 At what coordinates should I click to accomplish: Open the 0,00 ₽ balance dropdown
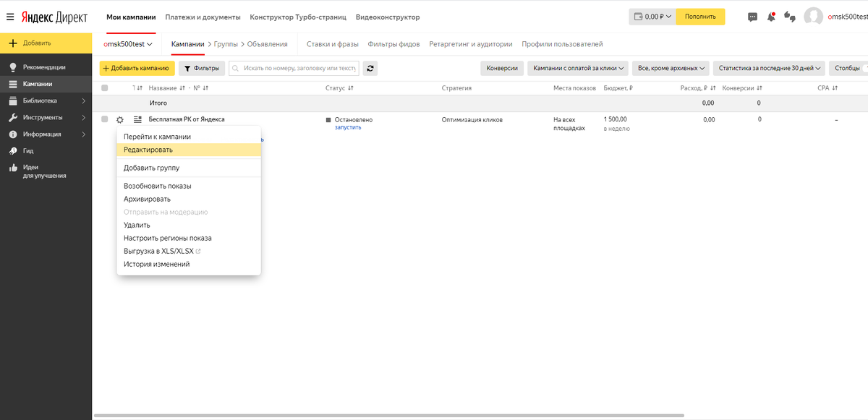pos(652,17)
